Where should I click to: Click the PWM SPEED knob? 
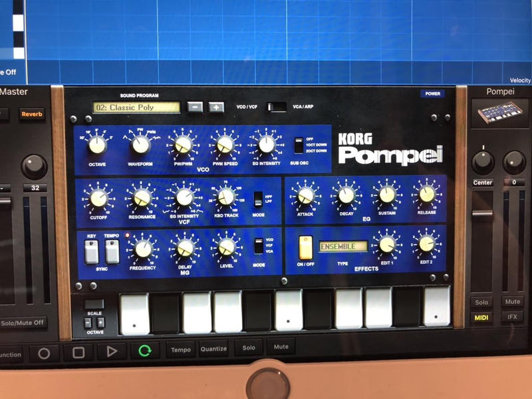pos(225,145)
